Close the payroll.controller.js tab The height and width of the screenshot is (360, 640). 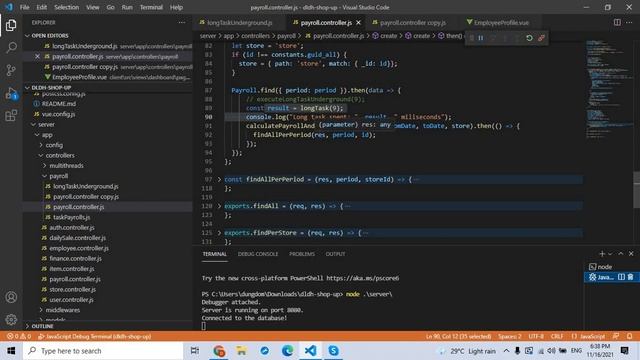358,22
